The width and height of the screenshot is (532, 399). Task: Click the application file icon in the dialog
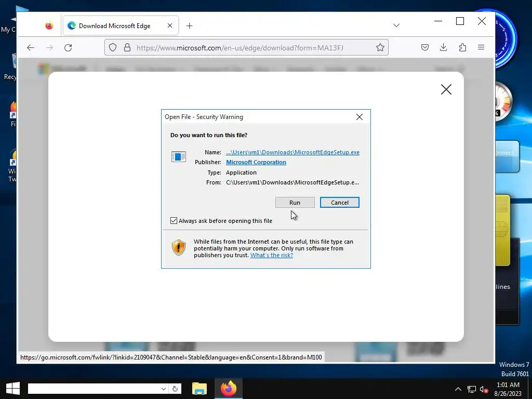coord(179,157)
